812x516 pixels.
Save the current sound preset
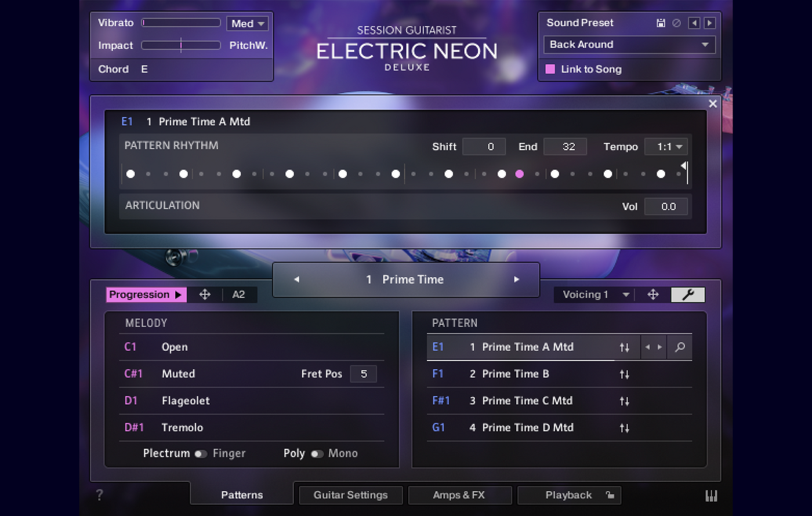(x=661, y=23)
